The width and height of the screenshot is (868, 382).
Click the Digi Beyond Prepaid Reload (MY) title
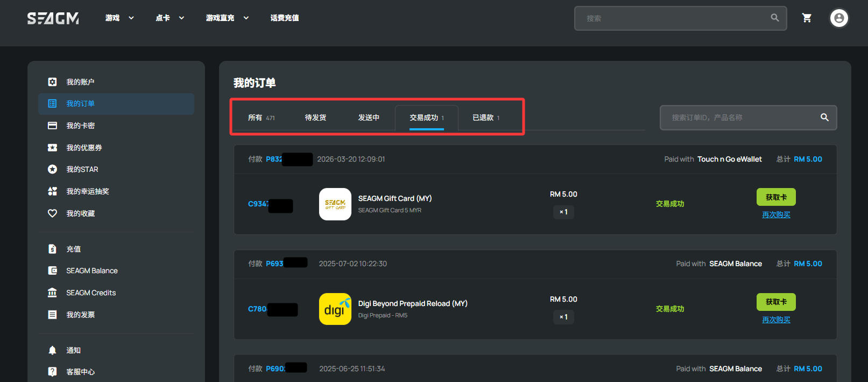click(x=413, y=303)
